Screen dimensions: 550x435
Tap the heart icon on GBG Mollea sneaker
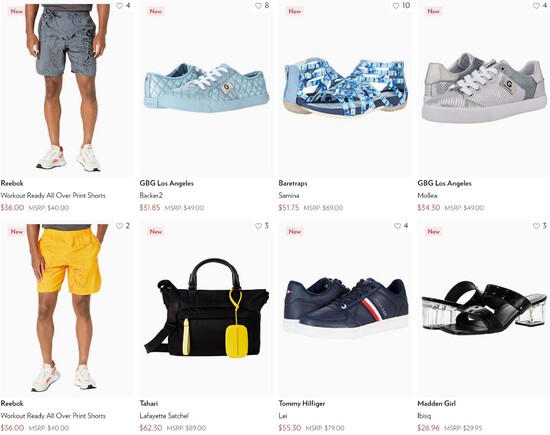point(537,6)
